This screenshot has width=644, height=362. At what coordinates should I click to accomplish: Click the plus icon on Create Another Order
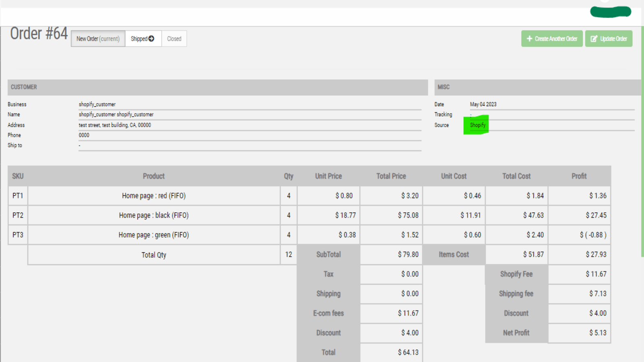click(529, 39)
